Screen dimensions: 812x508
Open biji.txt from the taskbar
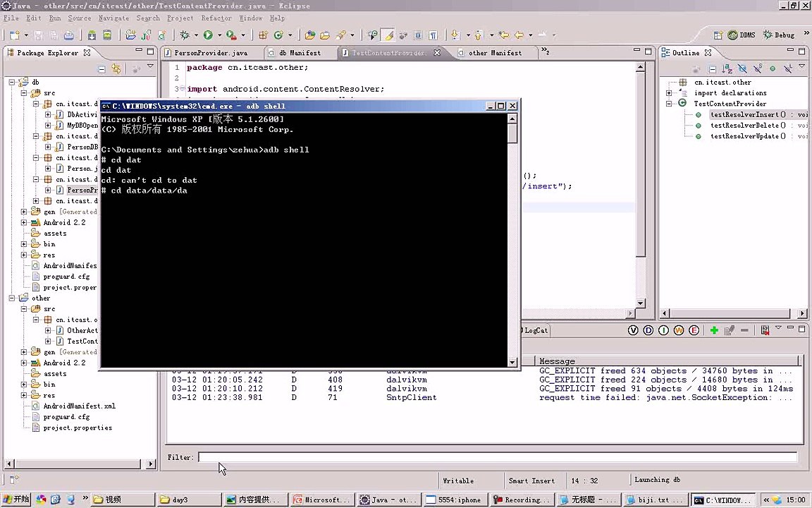tap(655, 500)
